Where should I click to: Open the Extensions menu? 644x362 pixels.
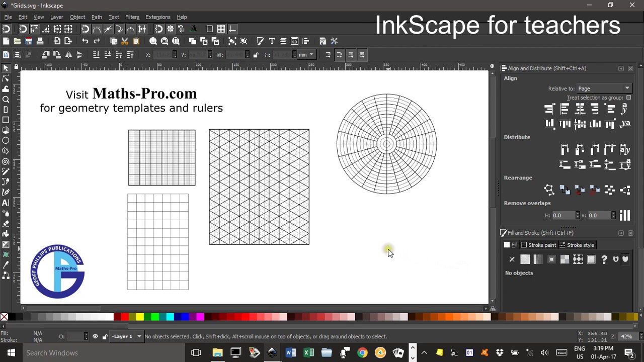point(158,17)
